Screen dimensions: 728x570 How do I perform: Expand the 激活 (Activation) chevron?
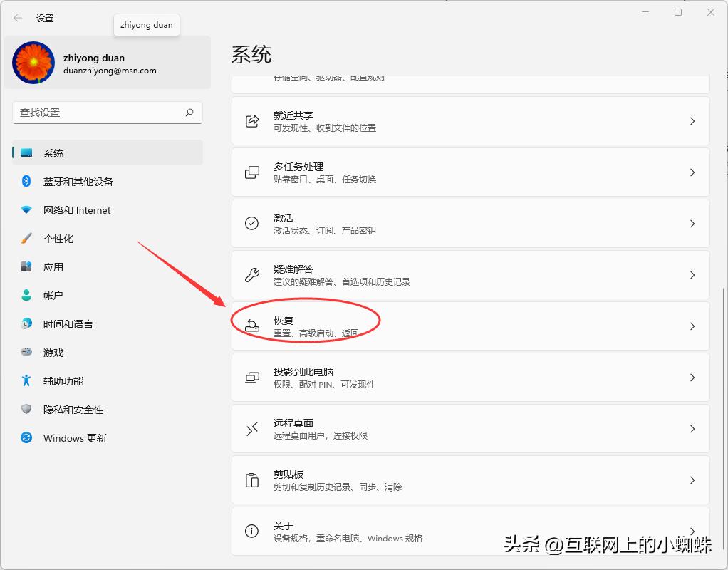coord(692,223)
